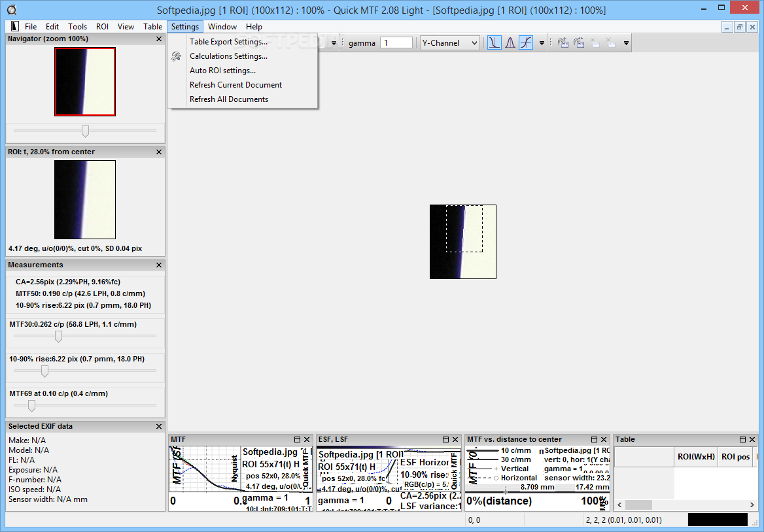
Task: Click the ROI pos table column header
Action: tap(736, 457)
